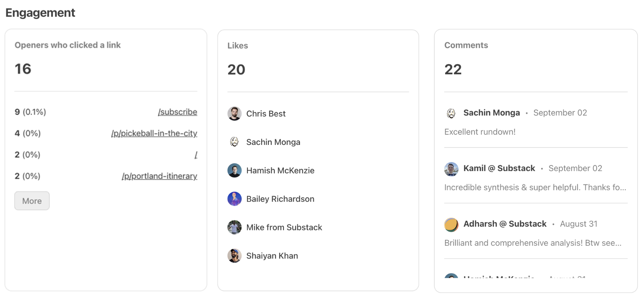
Task: Click Sachin Monga's avatar in Comments
Action: point(451,113)
